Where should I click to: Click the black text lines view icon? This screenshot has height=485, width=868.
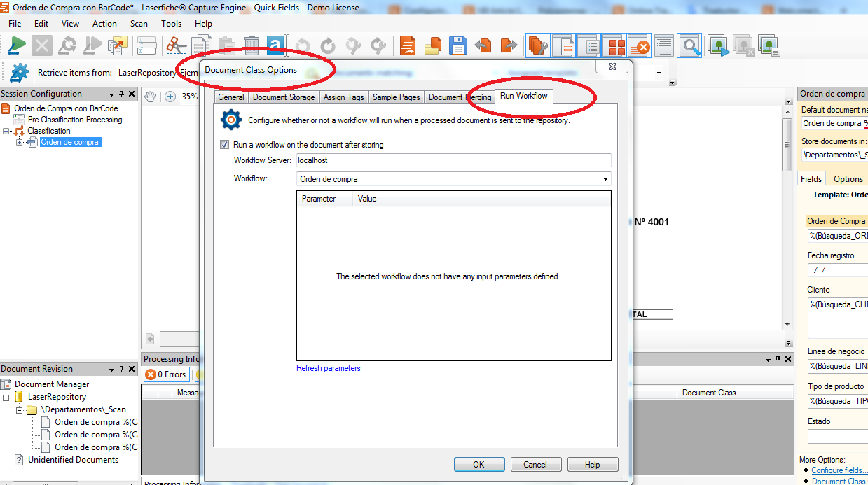tap(663, 46)
